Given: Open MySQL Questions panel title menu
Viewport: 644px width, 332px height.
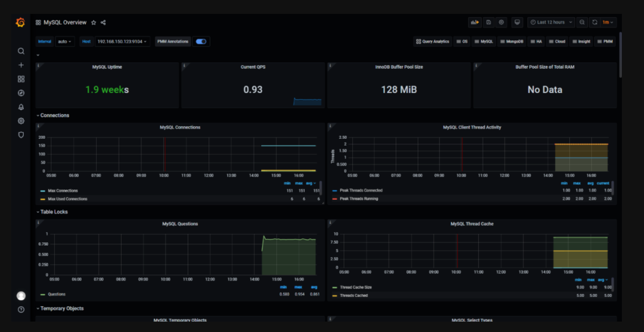Looking at the screenshot, I should point(180,224).
